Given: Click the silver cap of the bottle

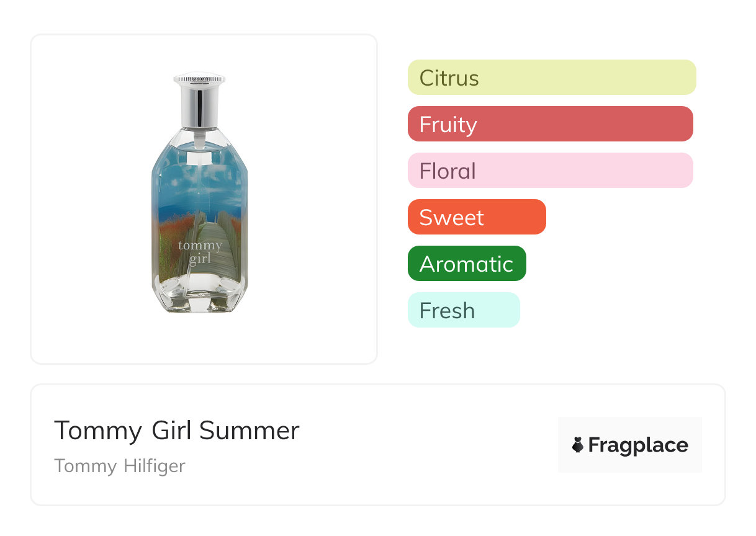Looking at the screenshot, I should (199, 99).
